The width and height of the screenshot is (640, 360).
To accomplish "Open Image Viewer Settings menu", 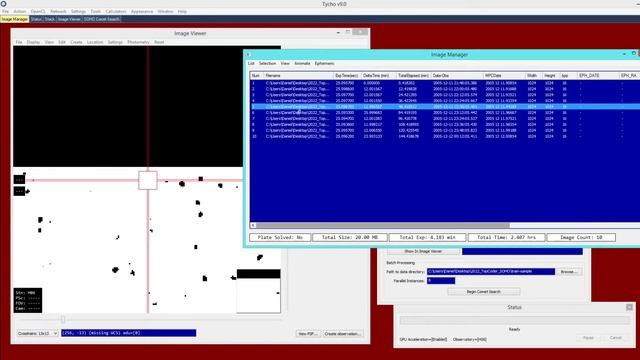I will point(115,42).
